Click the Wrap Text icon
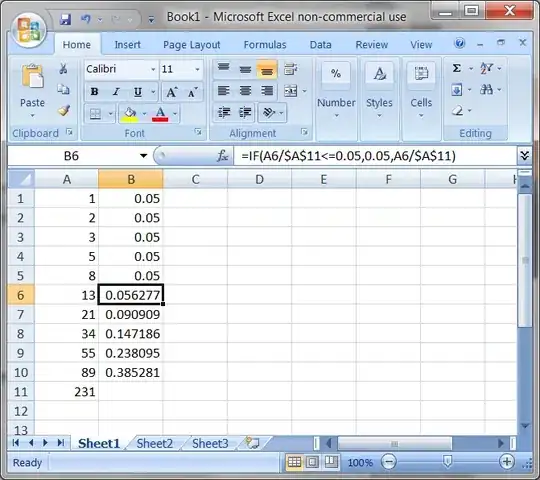This screenshot has height=480, width=540. tap(291, 69)
